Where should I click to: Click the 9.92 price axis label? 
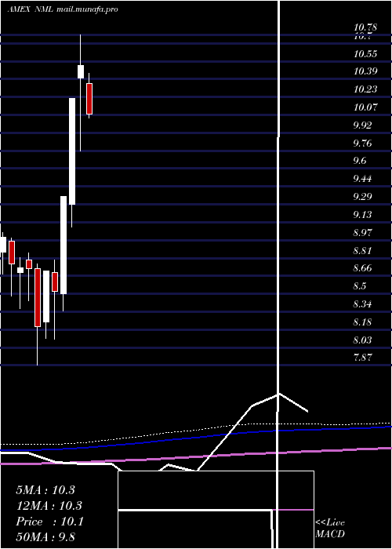(362, 125)
